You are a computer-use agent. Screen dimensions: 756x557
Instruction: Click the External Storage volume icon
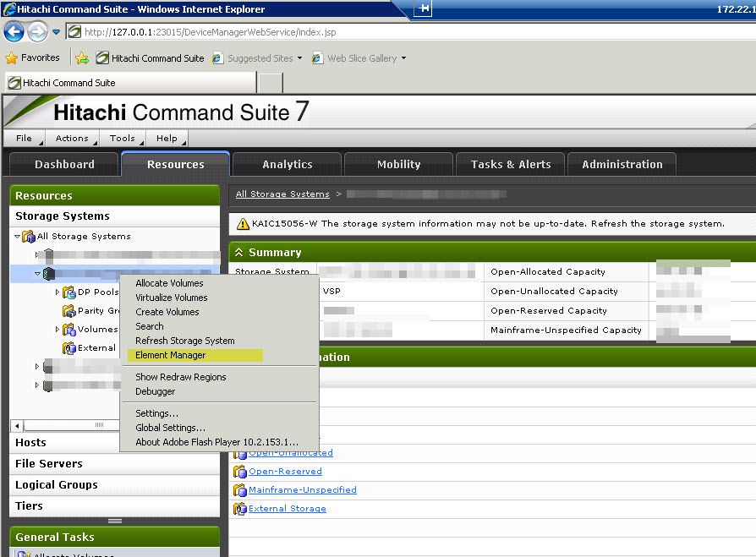coord(239,509)
